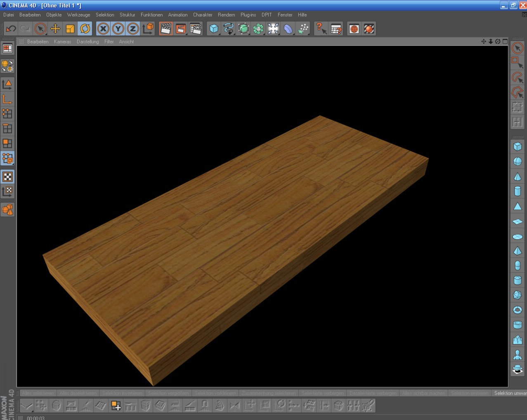
Task: Click the Kameras viewport menu
Action: tap(62, 42)
